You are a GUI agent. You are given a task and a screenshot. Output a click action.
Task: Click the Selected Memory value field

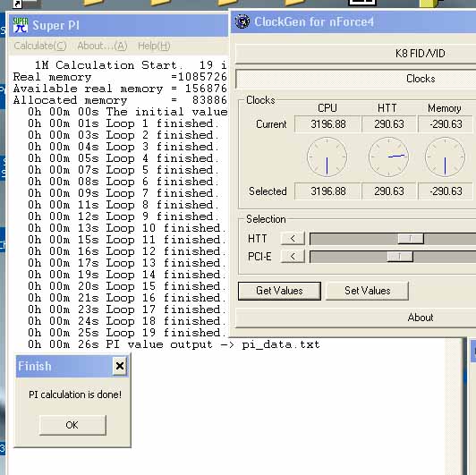tap(446, 191)
